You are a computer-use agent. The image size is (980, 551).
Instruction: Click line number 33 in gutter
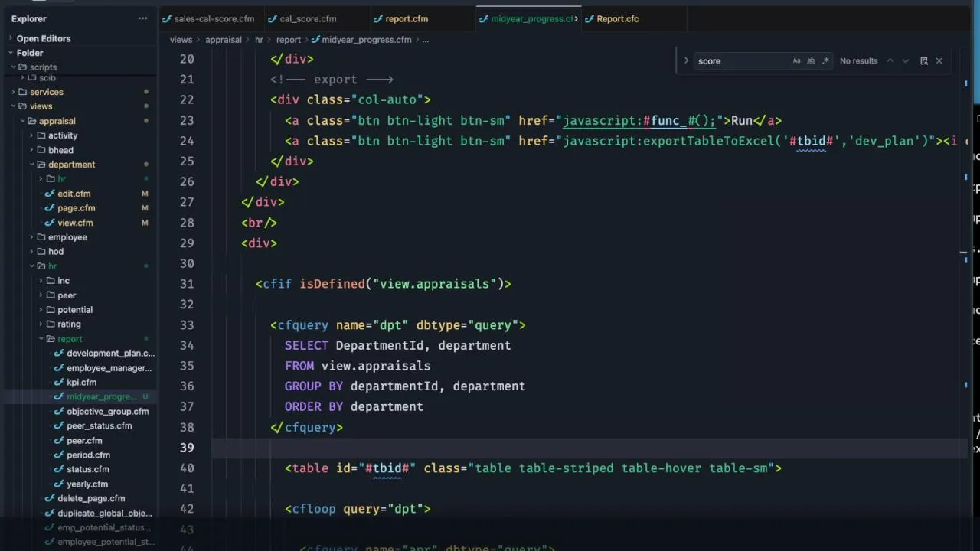[x=187, y=325]
